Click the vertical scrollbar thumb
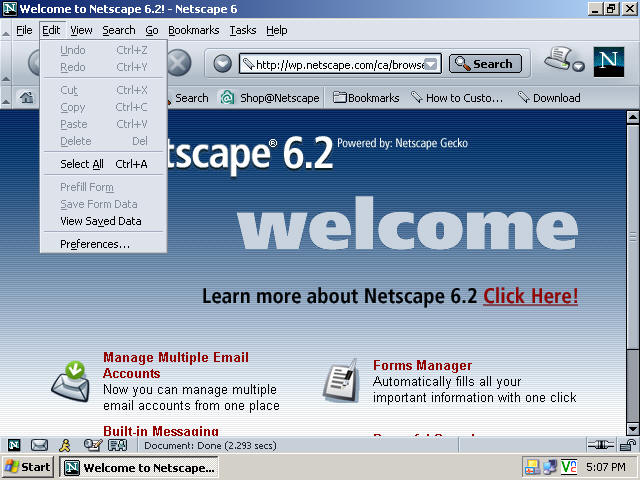Screen dimensions: 640x480 click(633, 237)
